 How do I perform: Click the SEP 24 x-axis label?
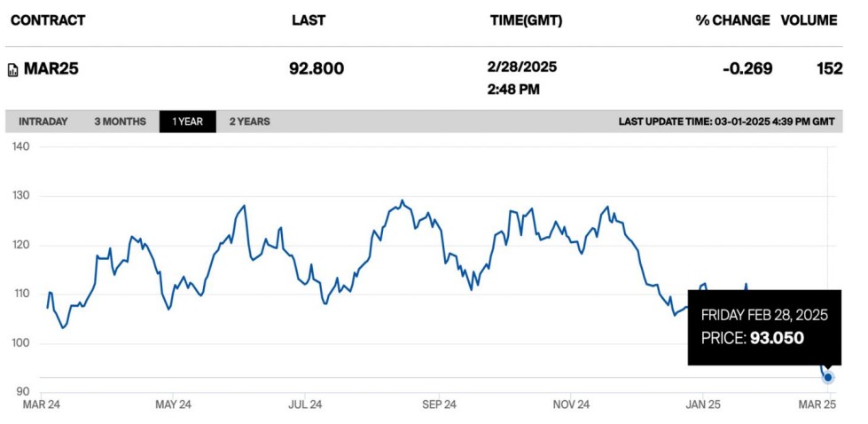(439, 404)
